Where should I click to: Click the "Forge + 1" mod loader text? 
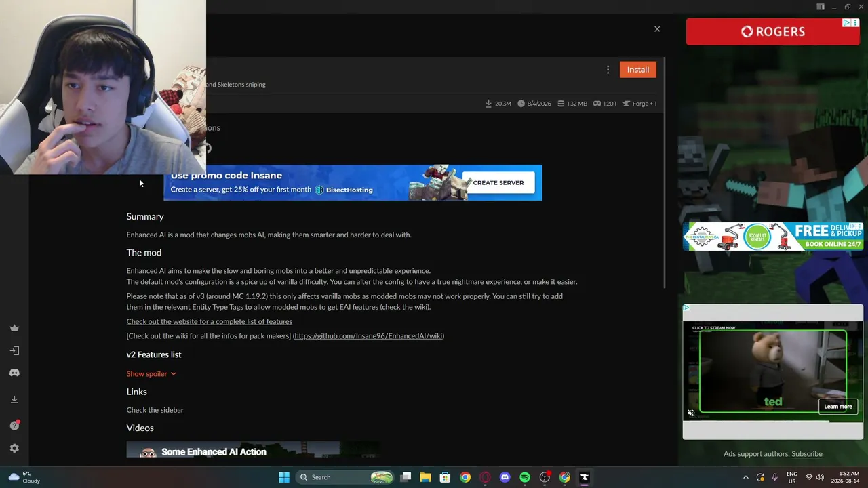point(644,104)
